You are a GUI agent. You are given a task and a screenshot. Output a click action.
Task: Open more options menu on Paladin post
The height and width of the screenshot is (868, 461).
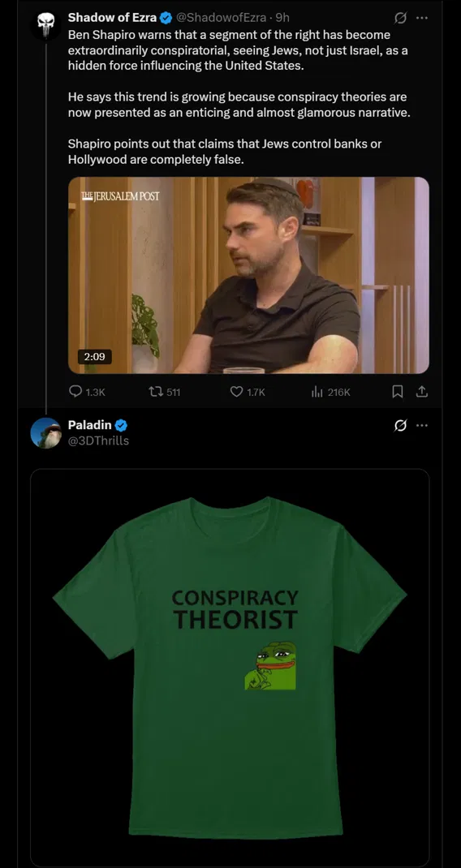point(422,426)
